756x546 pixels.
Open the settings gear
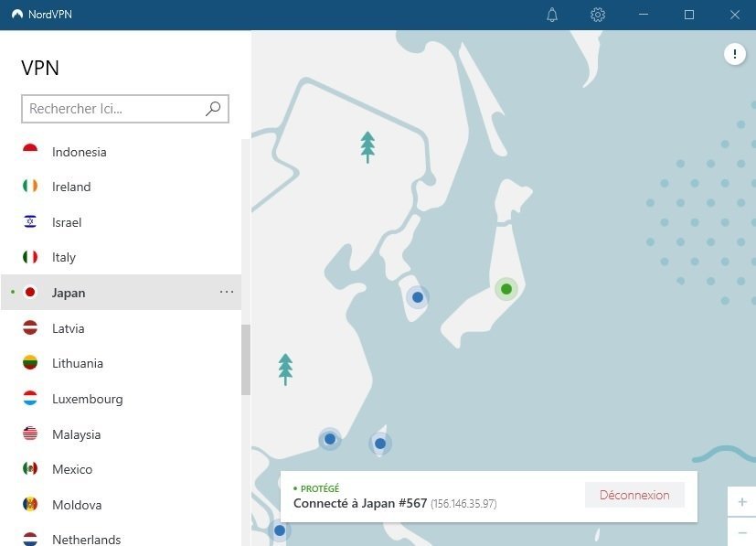597,15
